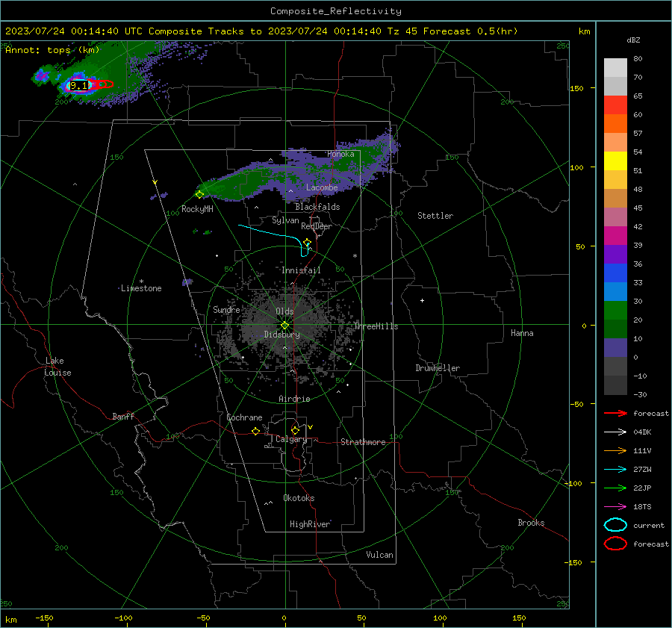
Task: Click the 27ZW legend label
Action: click(x=642, y=470)
